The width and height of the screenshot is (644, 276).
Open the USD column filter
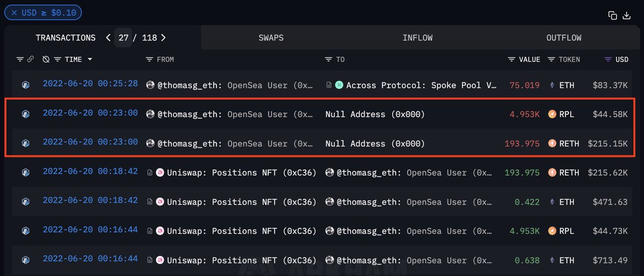[608, 59]
